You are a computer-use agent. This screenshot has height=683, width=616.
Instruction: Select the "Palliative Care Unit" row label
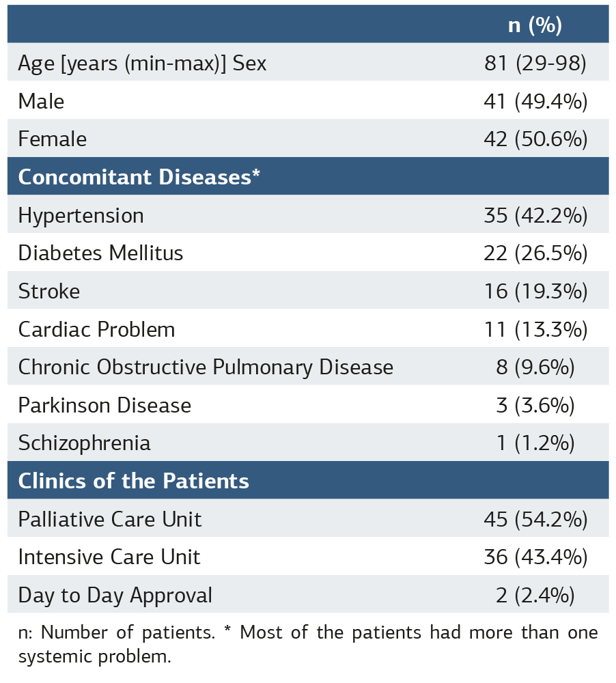110,520
